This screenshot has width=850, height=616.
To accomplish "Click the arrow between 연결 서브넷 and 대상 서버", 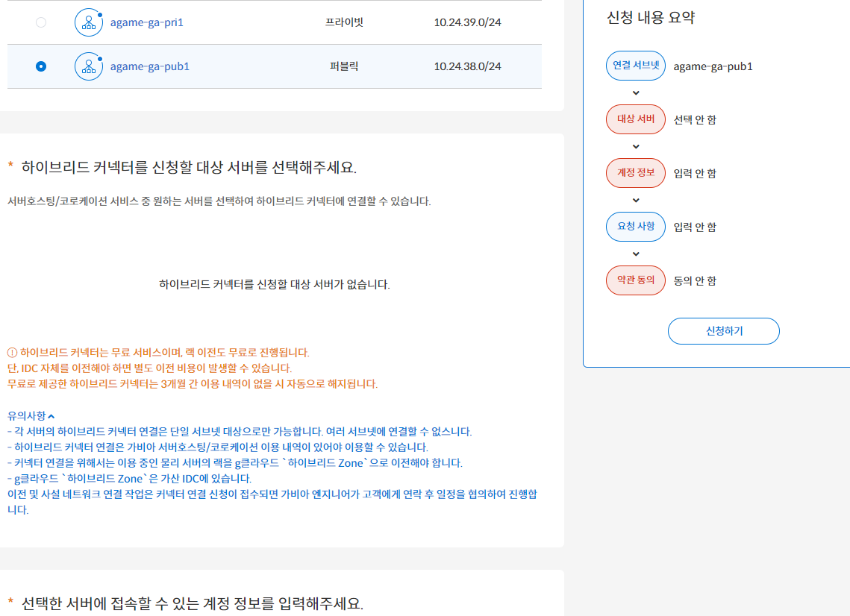I will click(x=635, y=93).
